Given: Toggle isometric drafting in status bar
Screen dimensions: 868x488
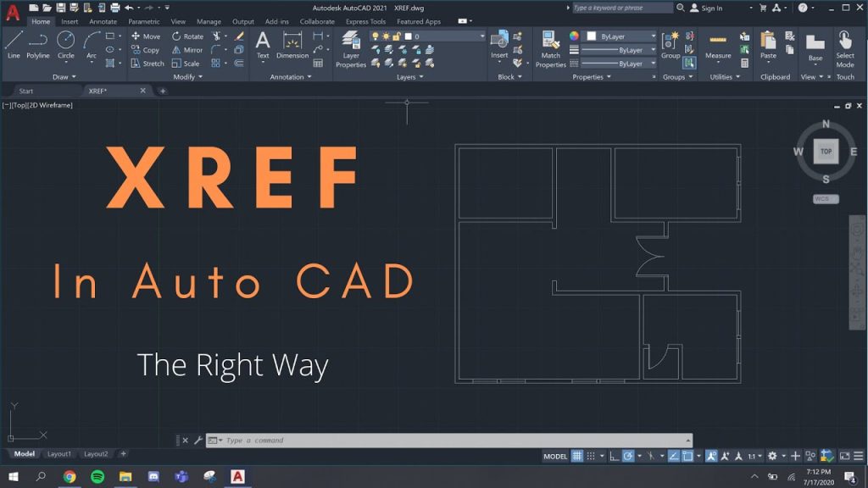Looking at the screenshot, I should 651,456.
